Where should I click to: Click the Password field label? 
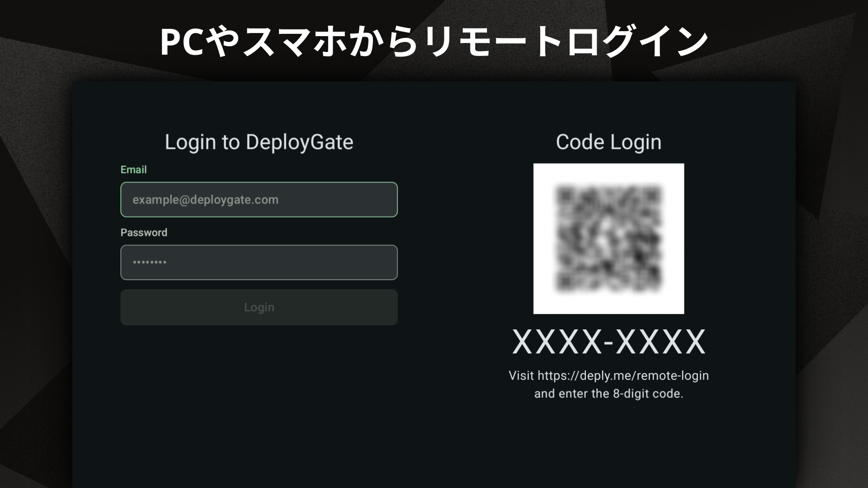(x=144, y=233)
